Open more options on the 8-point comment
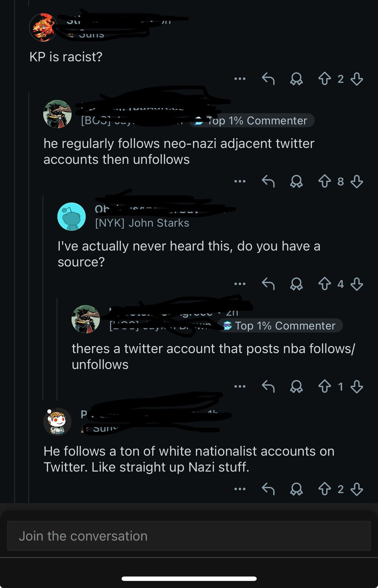The height and width of the screenshot is (588, 378). pyautogui.click(x=240, y=182)
